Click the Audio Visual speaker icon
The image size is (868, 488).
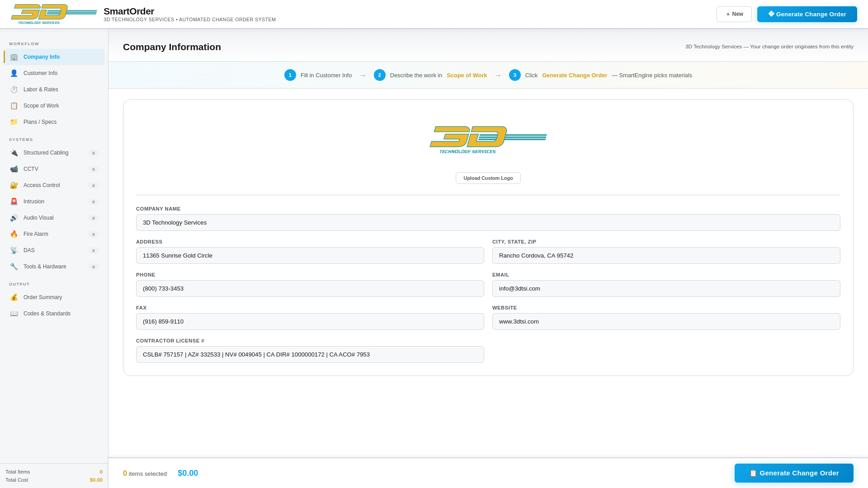pyautogui.click(x=14, y=218)
